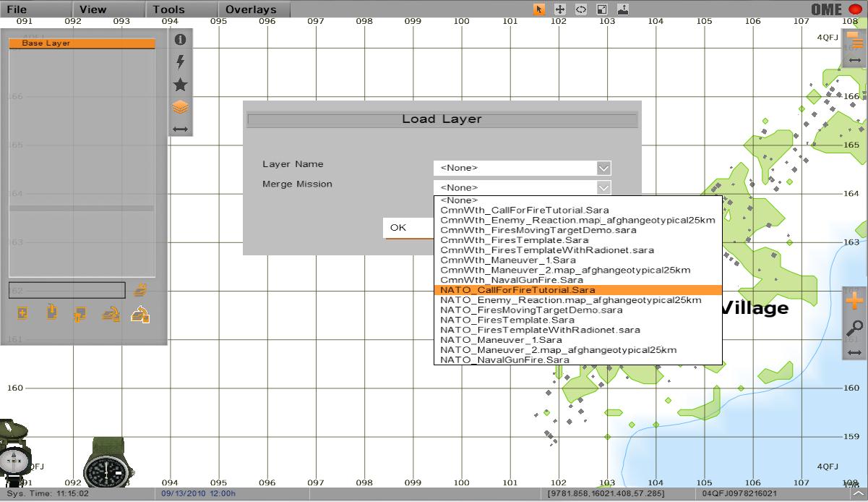
Task: Click the add new layer icon
Action: click(22, 314)
